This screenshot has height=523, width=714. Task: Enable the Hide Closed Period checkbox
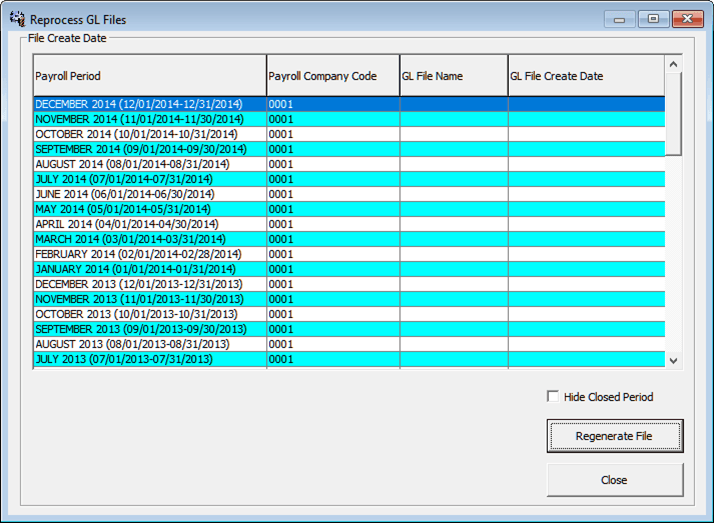pyautogui.click(x=553, y=396)
